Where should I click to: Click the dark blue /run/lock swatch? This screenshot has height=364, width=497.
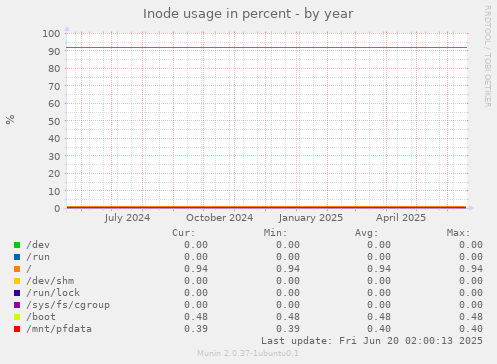click(17, 293)
